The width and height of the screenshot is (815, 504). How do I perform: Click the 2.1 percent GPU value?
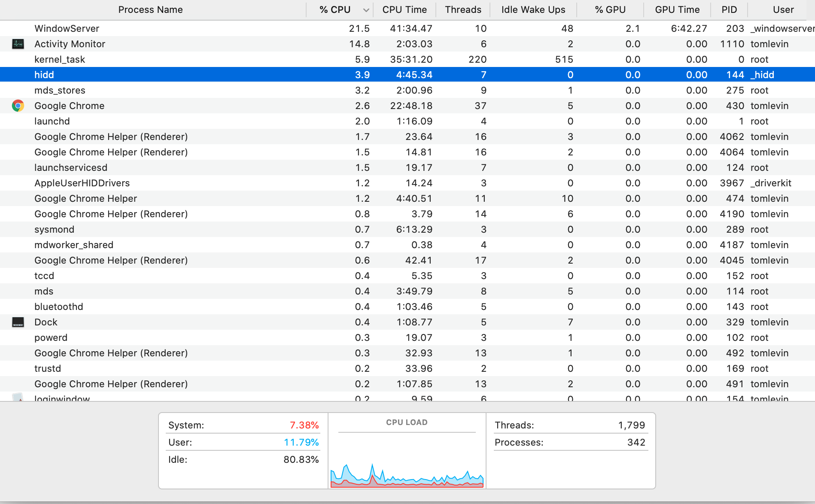pos(633,28)
